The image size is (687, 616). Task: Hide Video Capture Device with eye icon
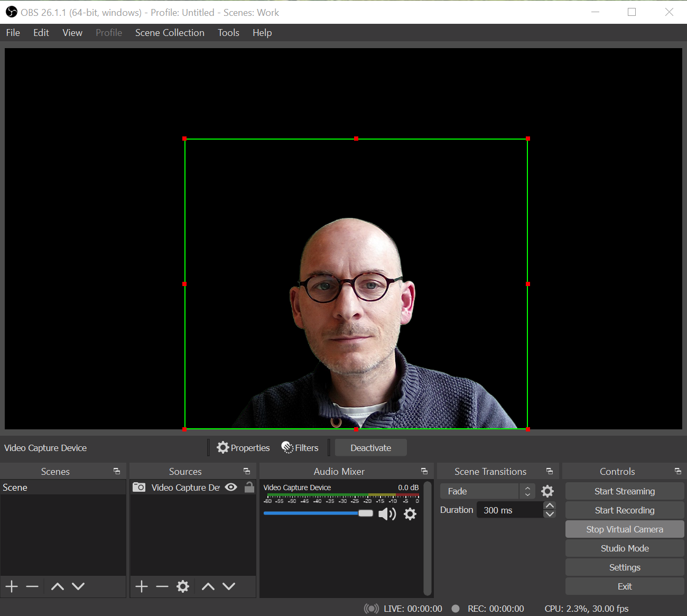231,488
